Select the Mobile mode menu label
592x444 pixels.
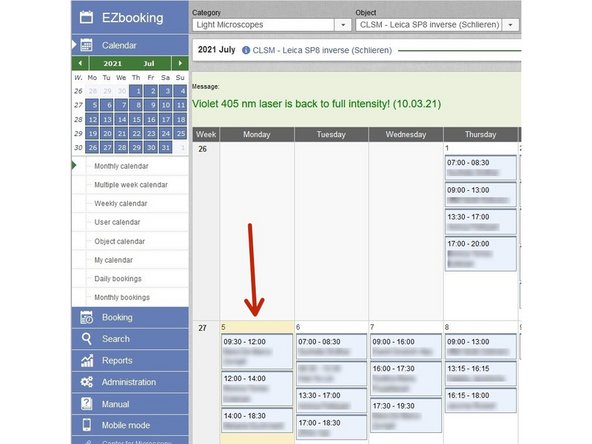126,425
